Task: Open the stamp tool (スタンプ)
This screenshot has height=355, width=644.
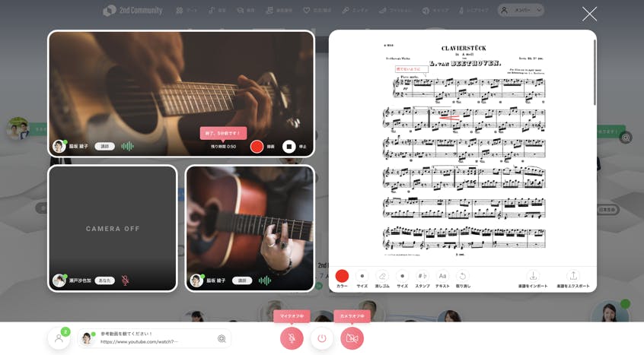Action: click(422, 276)
